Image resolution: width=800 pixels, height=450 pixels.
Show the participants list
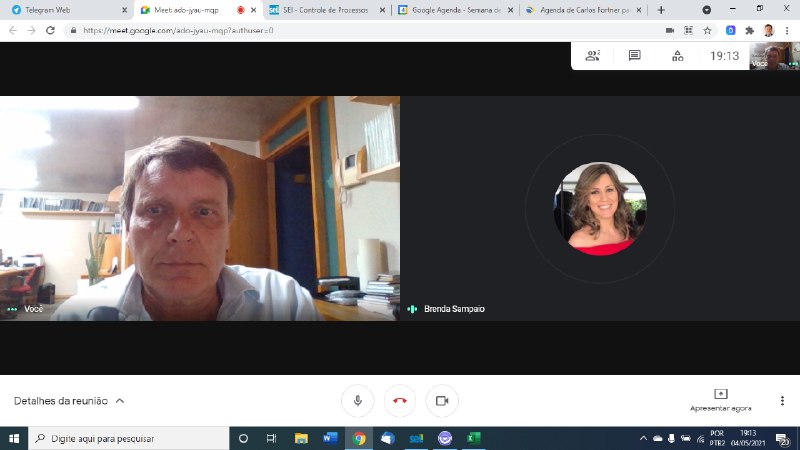coord(592,56)
